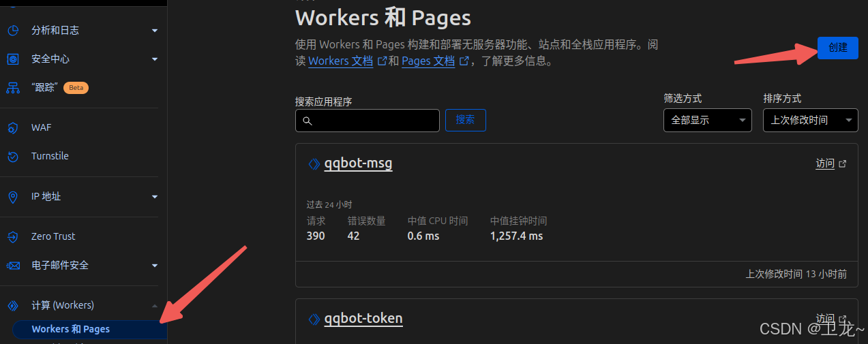
Task: Click the WAF shield icon
Action: [12, 128]
